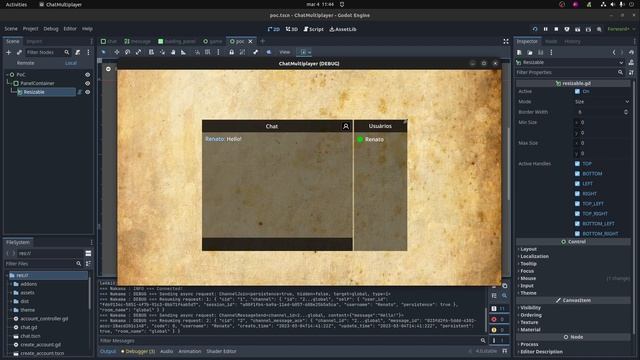The image size is (640, 360).
Task: Expand the addons folder
Action: point(11,284)
